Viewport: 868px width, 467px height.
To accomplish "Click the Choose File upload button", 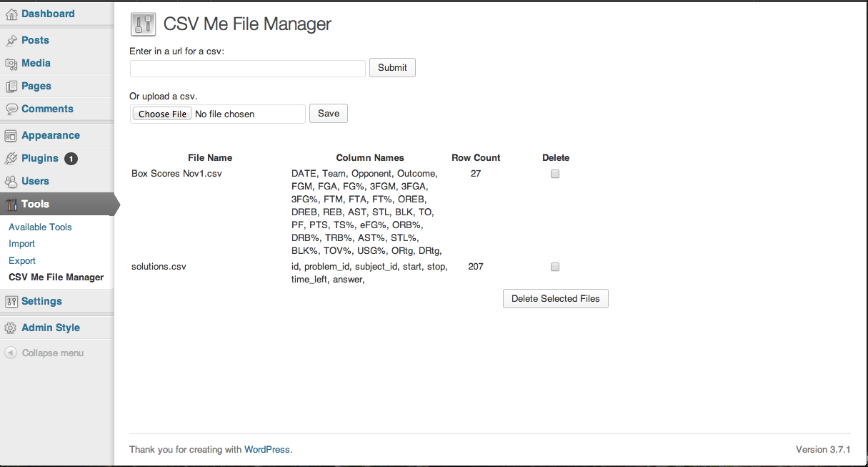I will pos(162,114).
